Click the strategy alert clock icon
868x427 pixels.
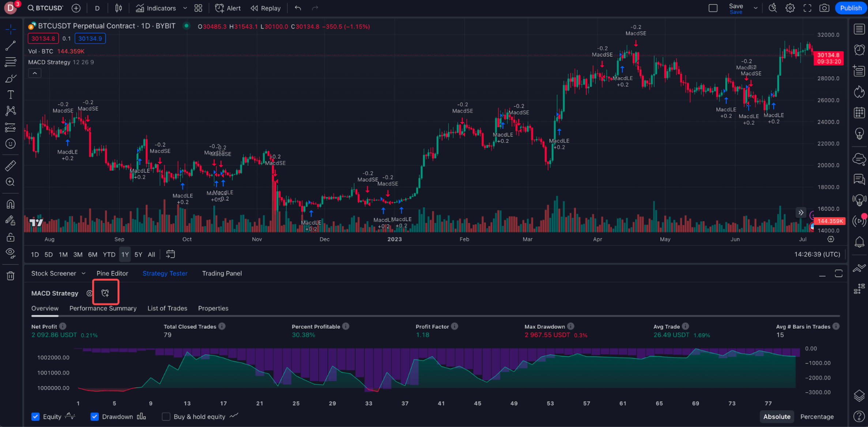point(105,293)
